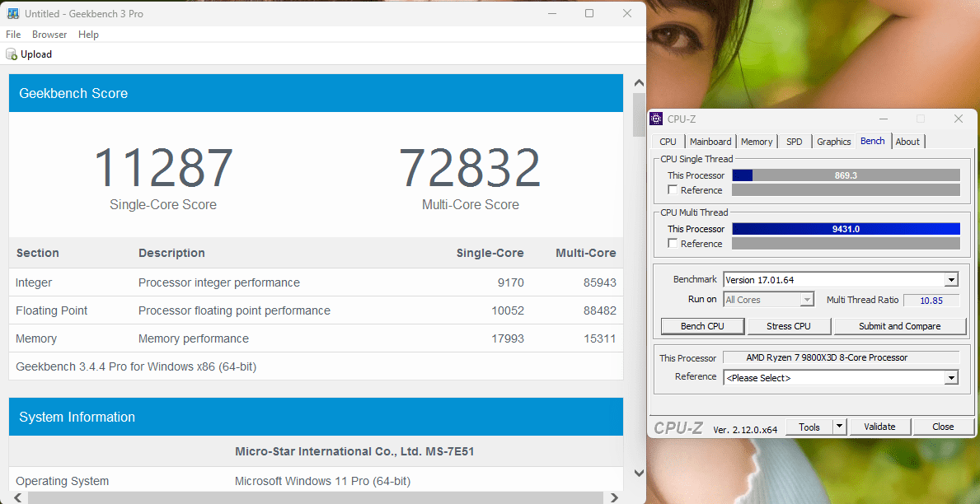The width and height of the screenshot is (980, 504).
Task: Click the Floating Point row label
Action: 51,310
